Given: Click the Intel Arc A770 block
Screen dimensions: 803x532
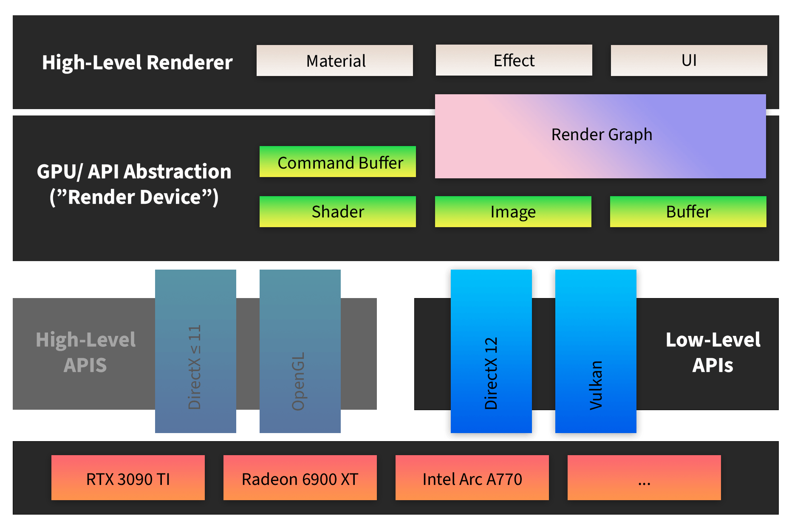Looking at the screenshot, I should pos(472,478).
